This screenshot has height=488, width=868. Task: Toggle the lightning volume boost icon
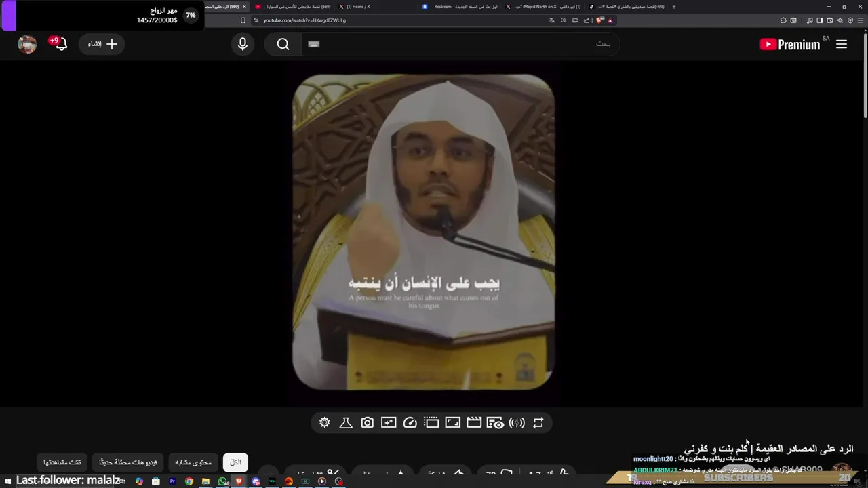pyautogui.click(x=517, y=423)
